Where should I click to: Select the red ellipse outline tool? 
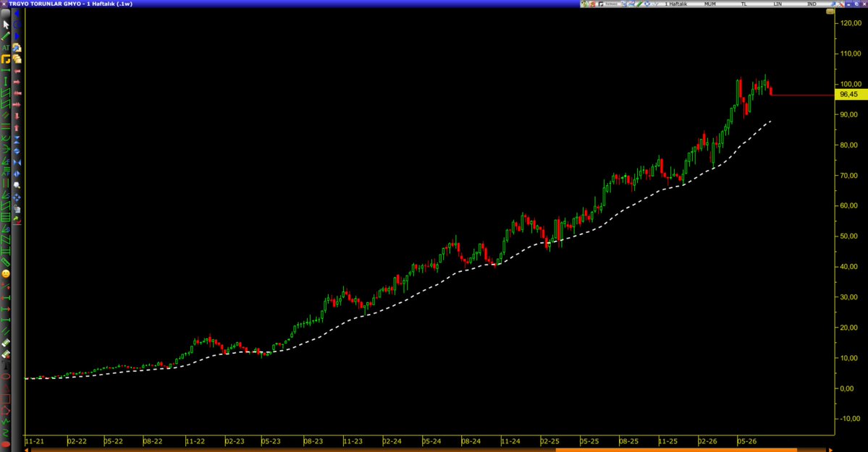click(6, 376)
